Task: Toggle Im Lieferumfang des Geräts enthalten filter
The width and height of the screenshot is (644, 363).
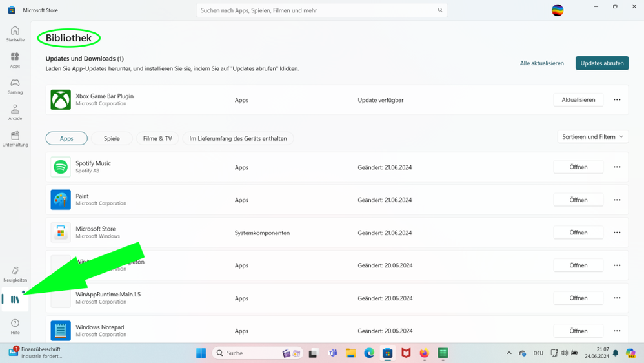Action: click(x=237, y=138)
